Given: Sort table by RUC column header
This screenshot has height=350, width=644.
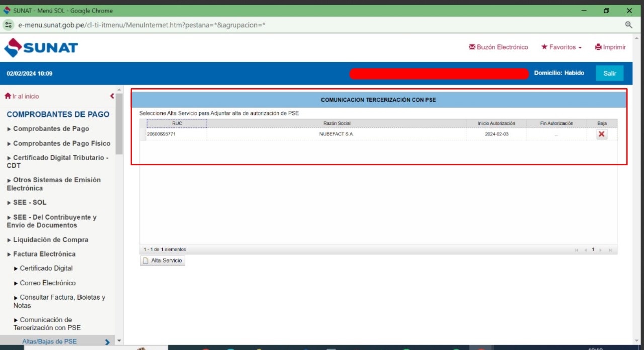Looking at the screenshot, I should point(177,124).
